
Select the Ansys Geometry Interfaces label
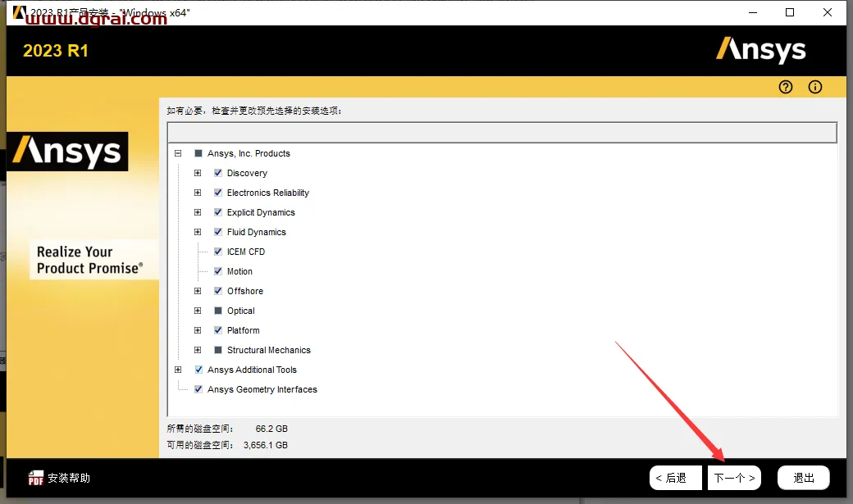point(262,389)
